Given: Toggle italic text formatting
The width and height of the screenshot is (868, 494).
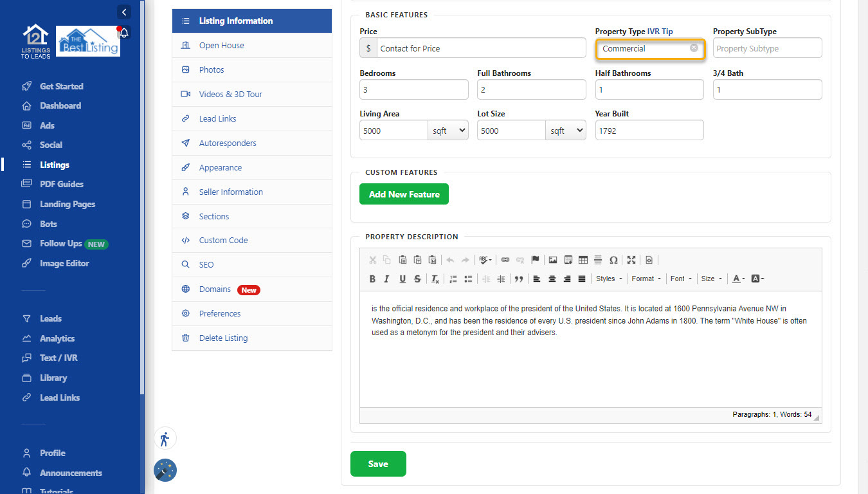Looking at the screenshot, I should (387, 279).
